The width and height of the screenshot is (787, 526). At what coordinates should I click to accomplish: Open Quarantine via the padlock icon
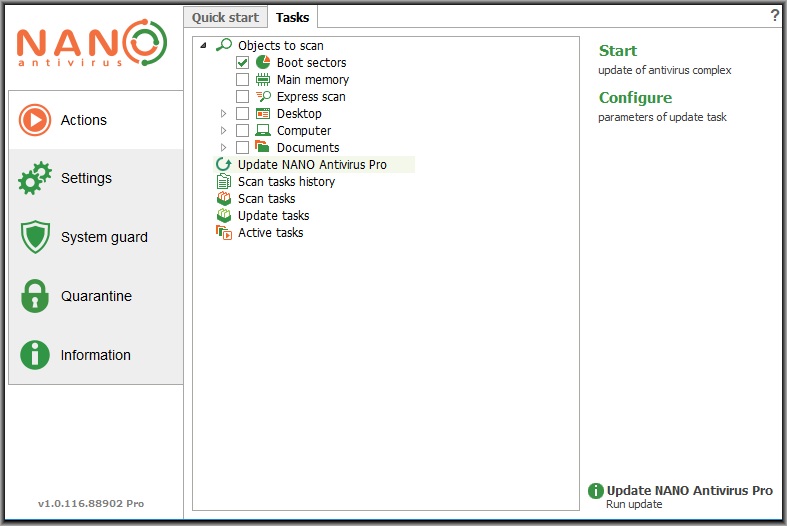point(35,296)
